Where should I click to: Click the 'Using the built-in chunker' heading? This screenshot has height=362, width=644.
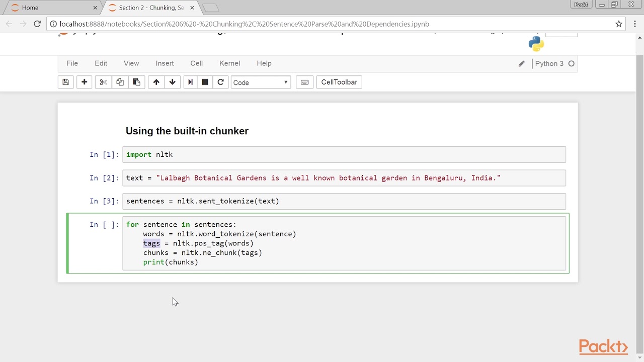(x=187, y=131)
